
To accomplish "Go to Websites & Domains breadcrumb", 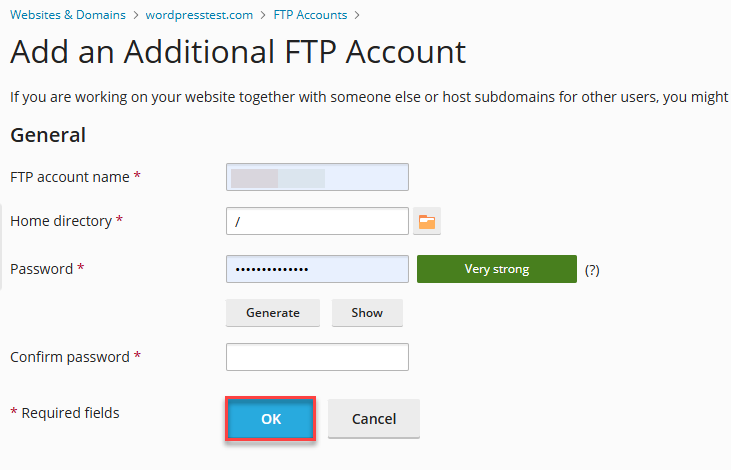I will (x=68, y=15).
